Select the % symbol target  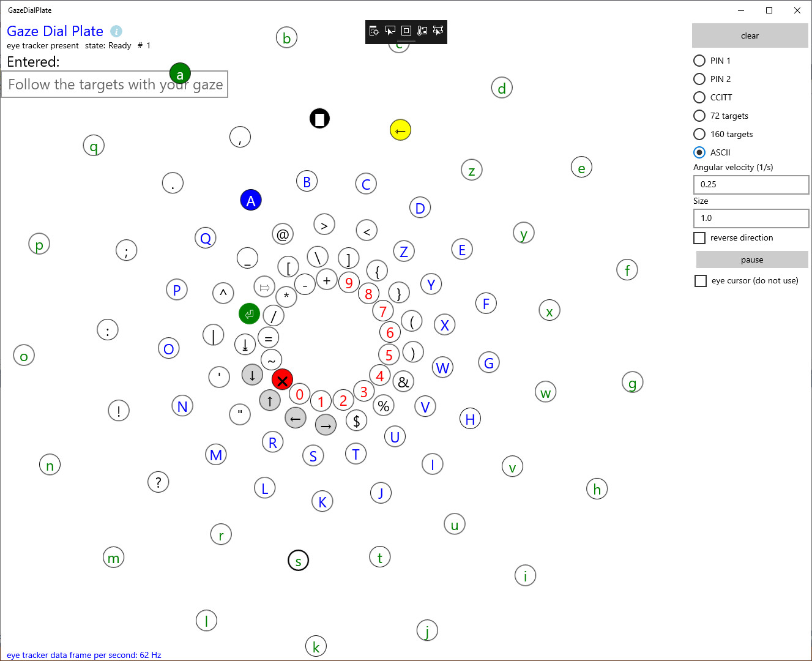click(x=384, y=405)
